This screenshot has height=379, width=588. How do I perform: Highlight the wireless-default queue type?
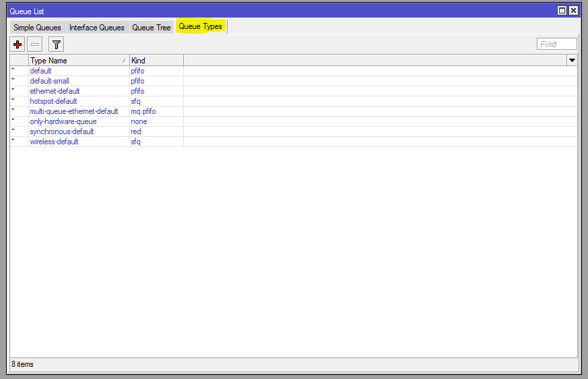point(54,142)
